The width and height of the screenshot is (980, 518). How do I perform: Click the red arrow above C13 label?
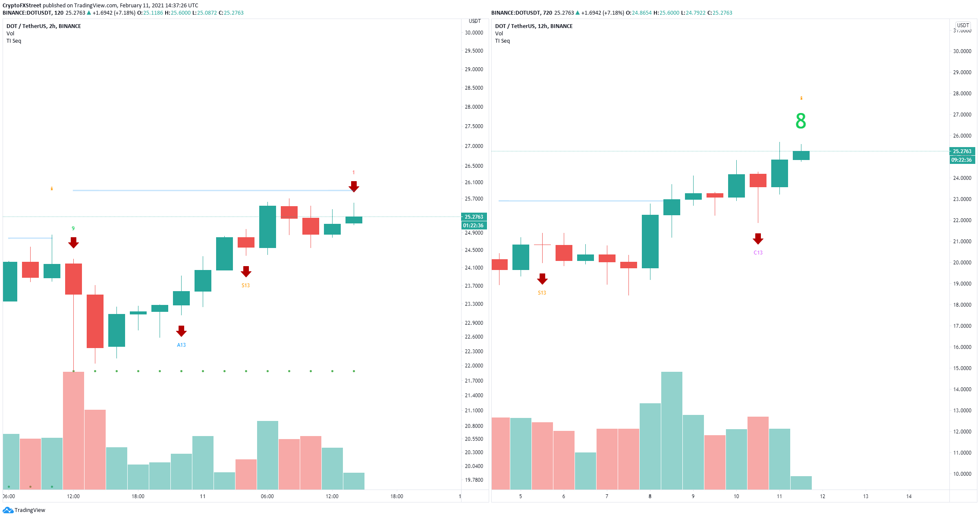[x=758, y=239]
